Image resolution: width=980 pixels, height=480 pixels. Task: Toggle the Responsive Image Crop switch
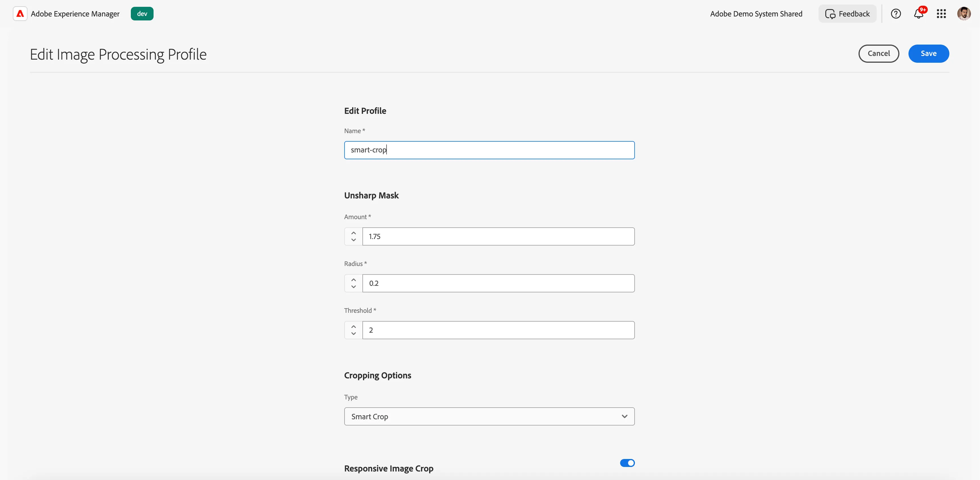pyautogui.click(x=627, y=463)
